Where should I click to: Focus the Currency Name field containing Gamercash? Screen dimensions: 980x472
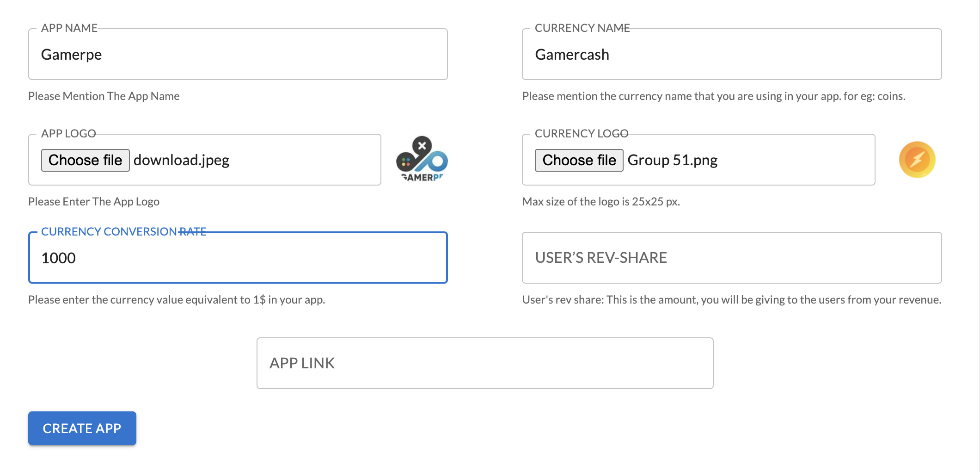click(x=731, y=55)
